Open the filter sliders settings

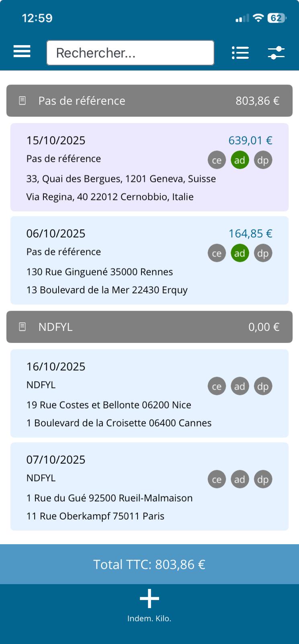coord(276,52)
